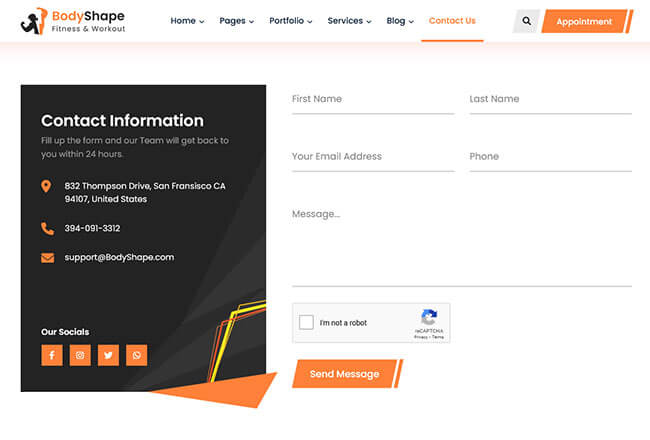Open the Instagram social icon
The image size is (650, 440).
(80, 354)
